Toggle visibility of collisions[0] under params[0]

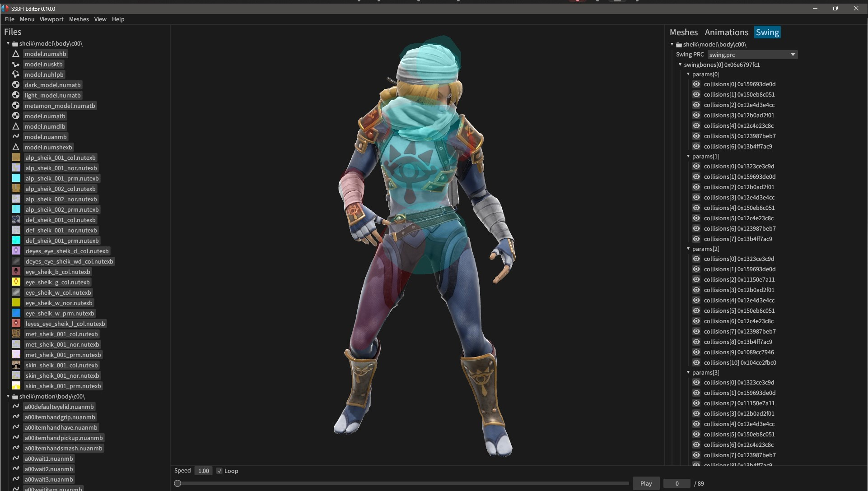(696, 84)
